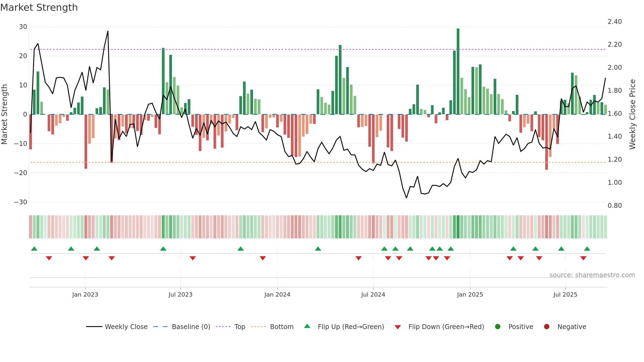Click the Jul 2024 x-axis label
644x362 pixels.
click(x=373, y=295)
